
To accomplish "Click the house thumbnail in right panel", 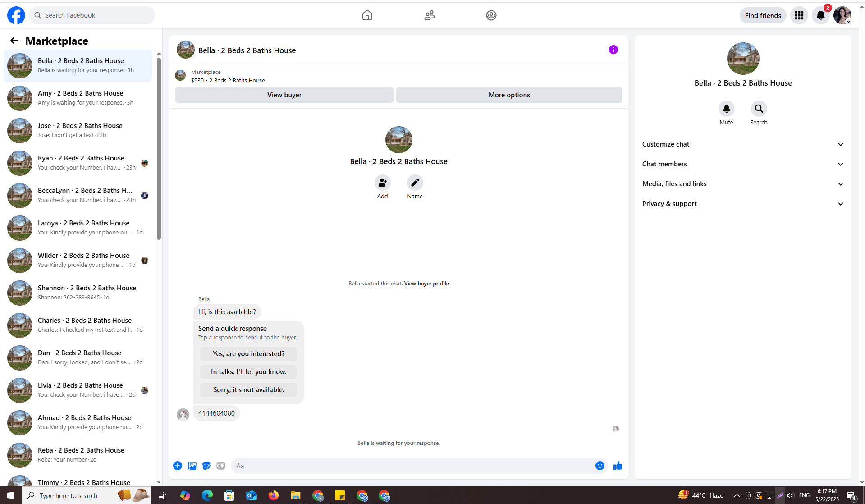I will point(743,59).
